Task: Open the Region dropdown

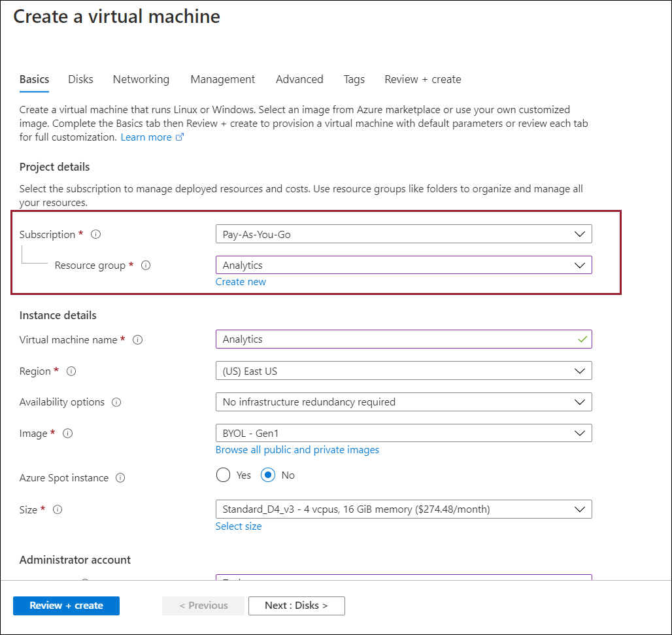Action: tap(403, 371)
